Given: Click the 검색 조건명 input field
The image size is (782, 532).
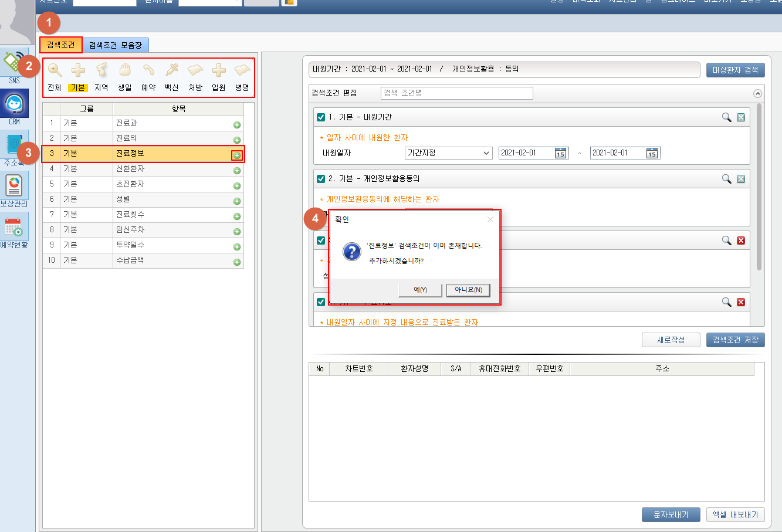Looking at the screenshot, I should [457, 93].
